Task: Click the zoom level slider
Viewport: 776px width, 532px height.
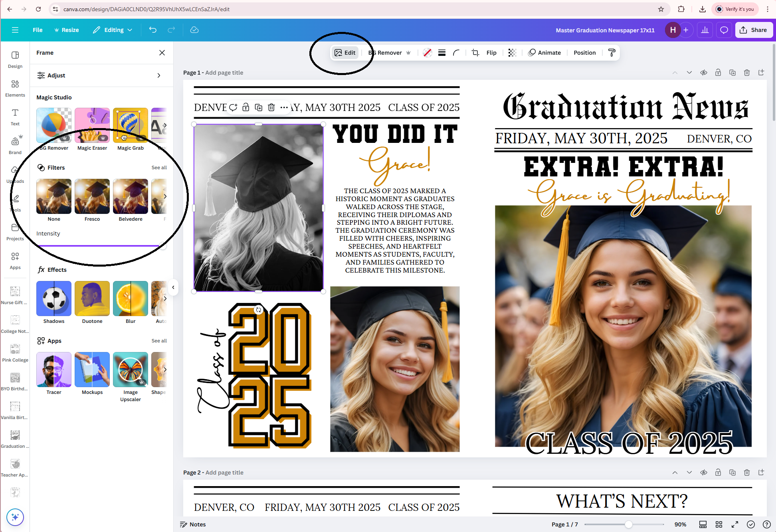Action: pyautogui.click(x=624, y=524)
